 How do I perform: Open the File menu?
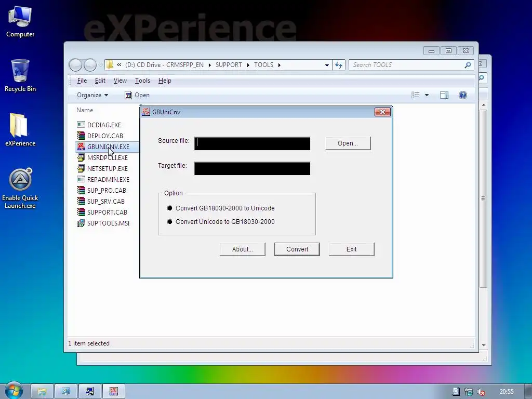(82, 81)
